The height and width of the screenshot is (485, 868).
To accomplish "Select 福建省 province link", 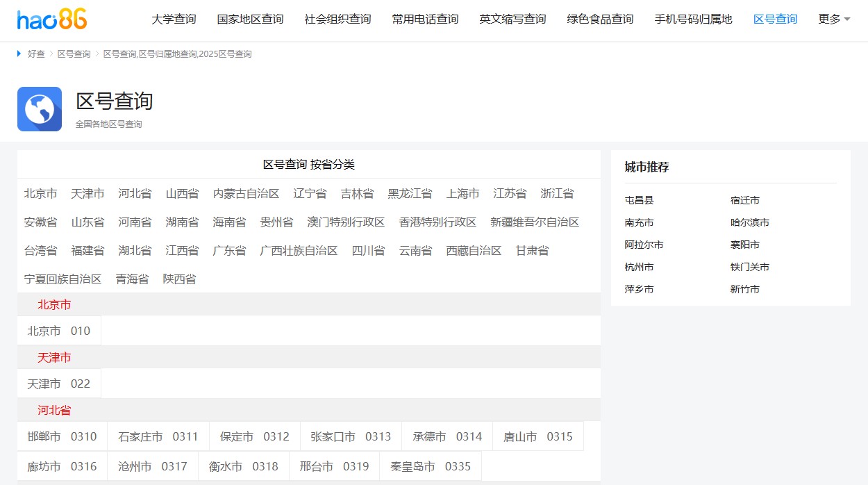I will pos(87,251).
